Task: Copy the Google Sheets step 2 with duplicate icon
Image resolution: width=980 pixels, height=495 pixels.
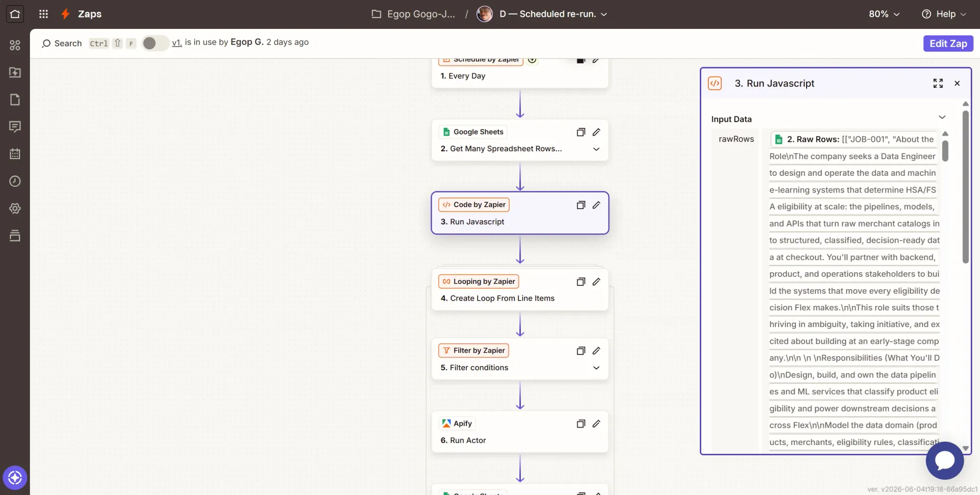Action: click(581, 132)
